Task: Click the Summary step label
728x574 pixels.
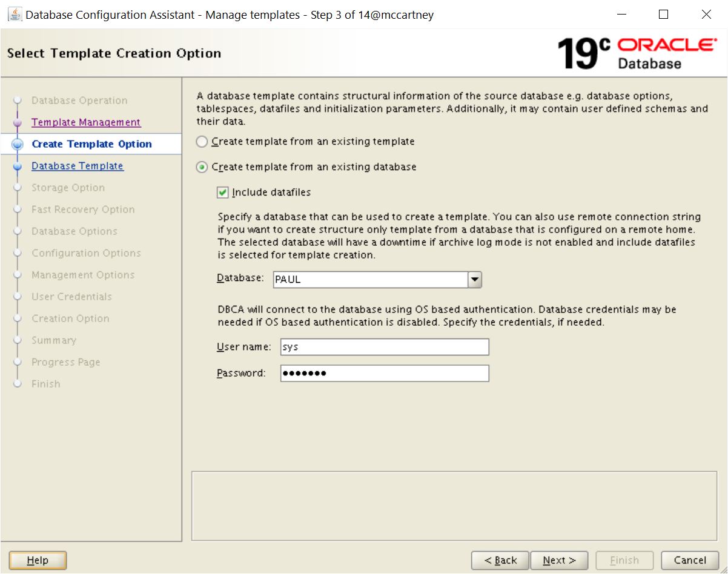Action: [54, 340]
